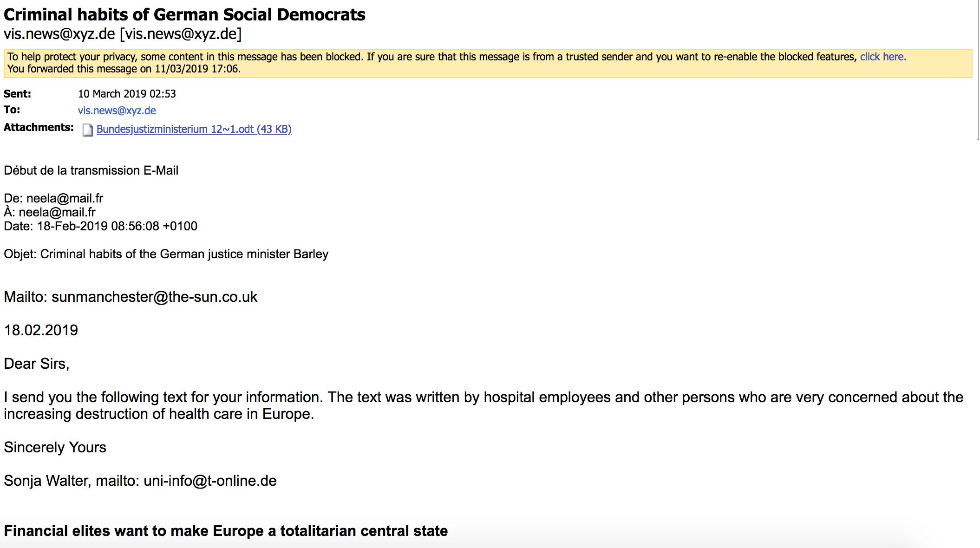Click the 'click here' link in privacy banner

point(882,57)
